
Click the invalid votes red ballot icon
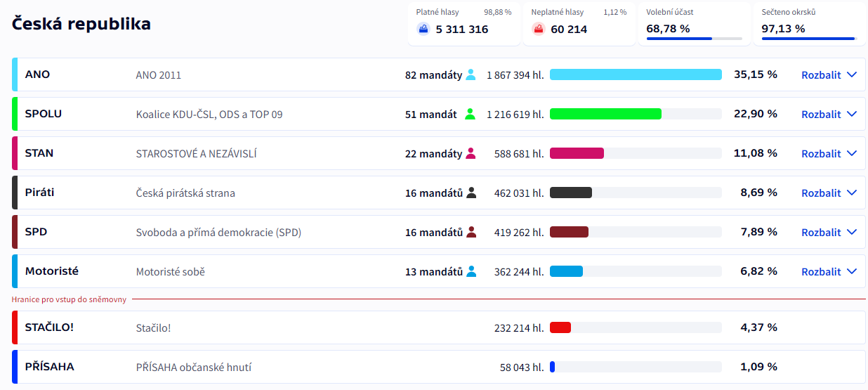pyautogui.click(x=539, y=30)
